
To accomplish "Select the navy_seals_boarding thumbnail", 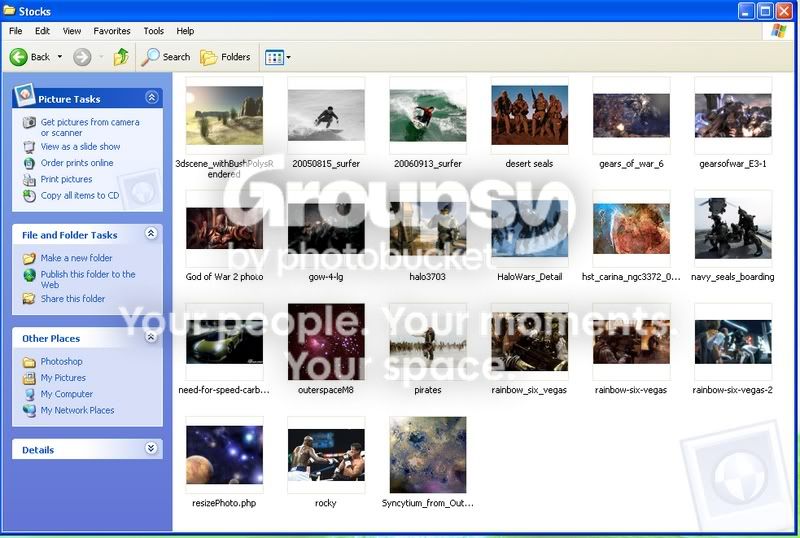I will [x=733, y=229].
